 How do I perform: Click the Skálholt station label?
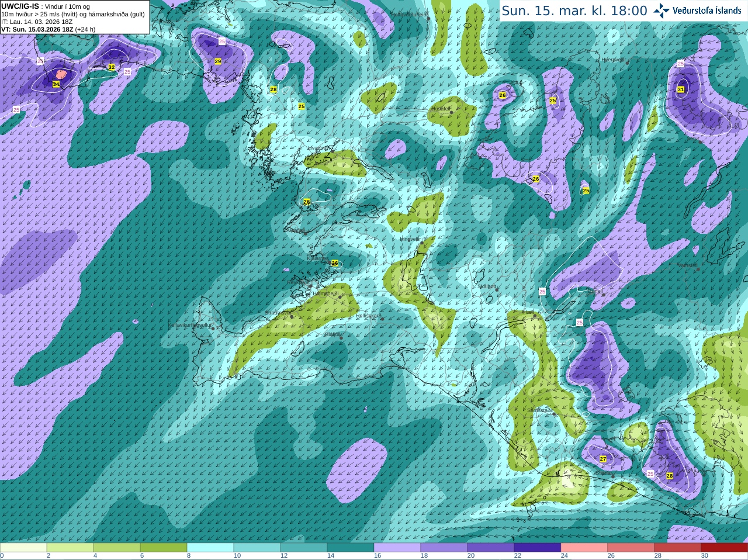point(487,286)
